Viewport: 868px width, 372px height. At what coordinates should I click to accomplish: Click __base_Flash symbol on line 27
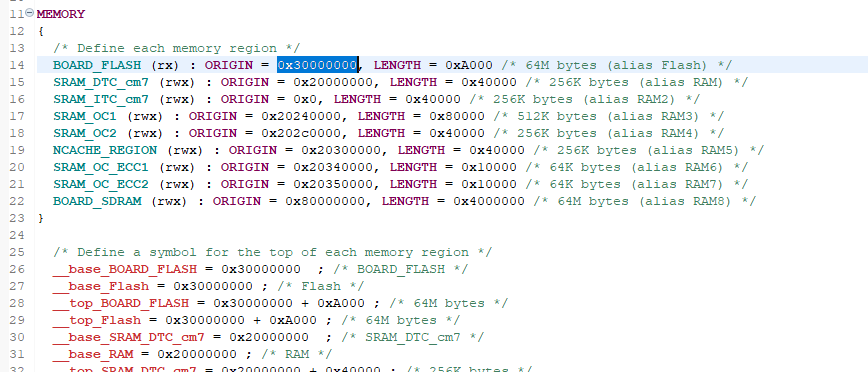[x=101, y=286]
